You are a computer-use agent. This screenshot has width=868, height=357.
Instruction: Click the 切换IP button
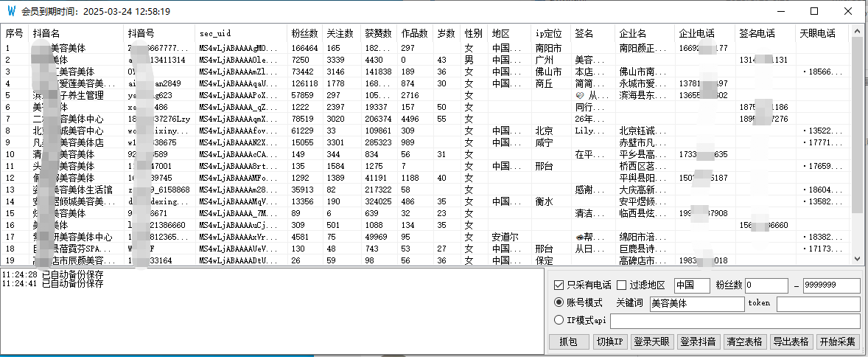click(611, 342)
